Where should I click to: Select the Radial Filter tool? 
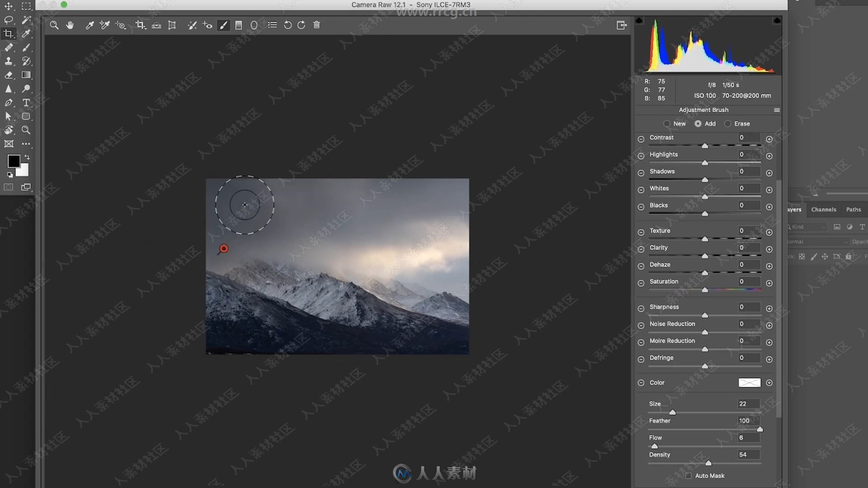[254, 25]
